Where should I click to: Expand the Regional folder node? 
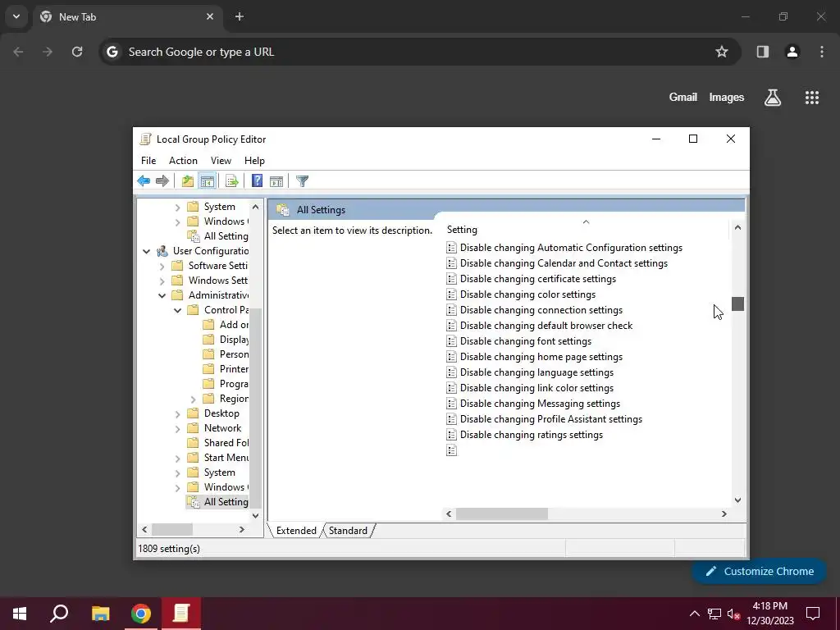[193, 399]
